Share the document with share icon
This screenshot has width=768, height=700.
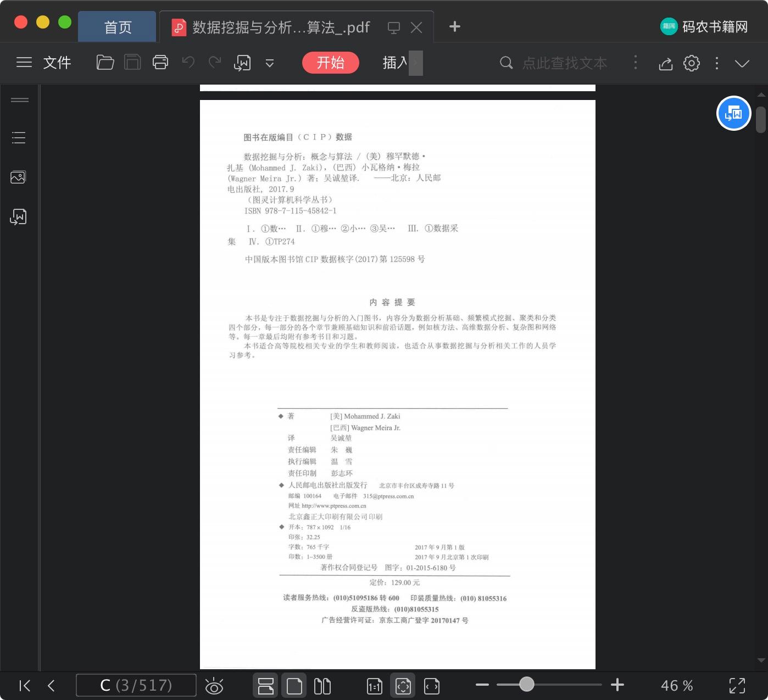666,63
